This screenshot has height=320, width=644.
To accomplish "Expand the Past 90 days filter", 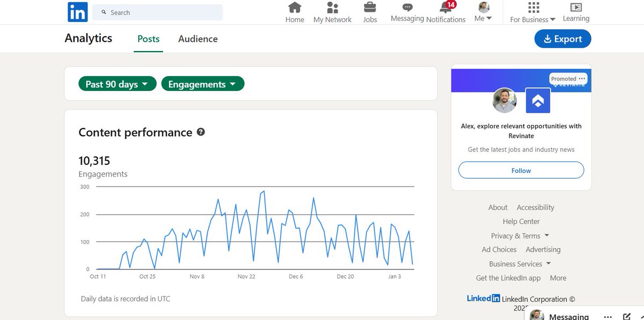I will (117, 84).
